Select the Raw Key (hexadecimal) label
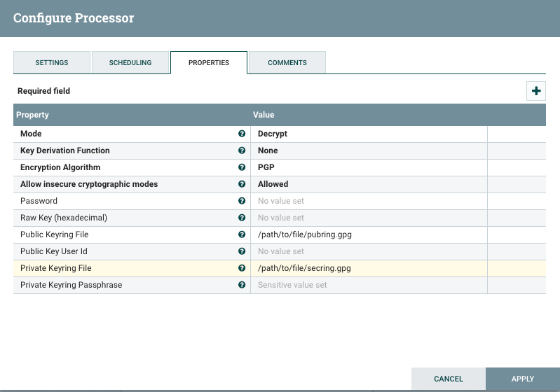Viewport: 560px width, 392px height. pos(64,218)
